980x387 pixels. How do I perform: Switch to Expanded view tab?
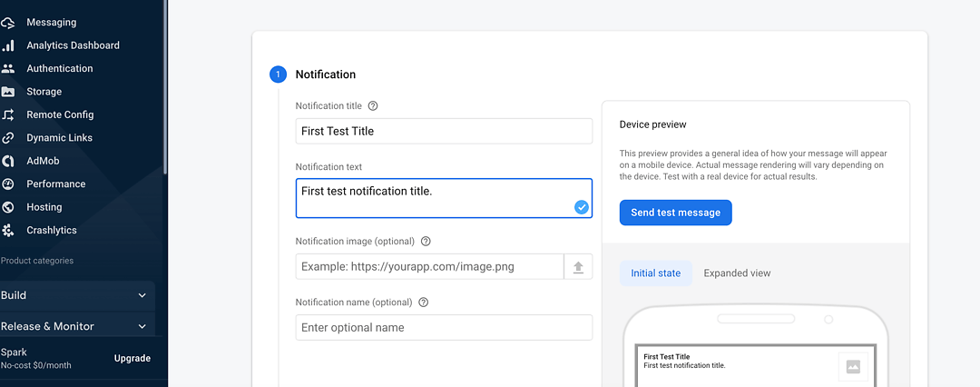click(x=737, y=273)
